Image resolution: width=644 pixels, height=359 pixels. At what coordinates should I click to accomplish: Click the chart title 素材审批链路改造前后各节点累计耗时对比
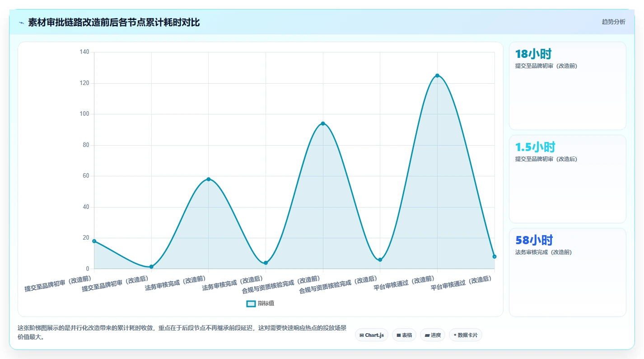point(114,23)
